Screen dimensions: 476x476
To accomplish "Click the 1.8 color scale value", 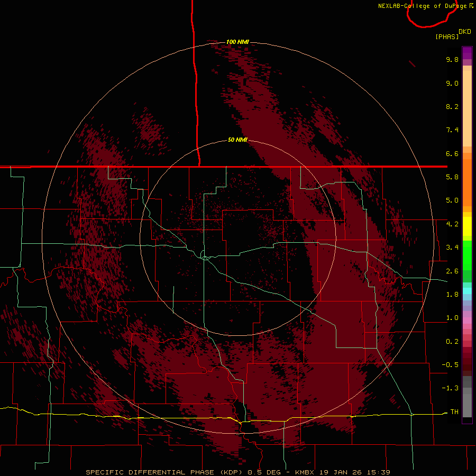I will [452, 295].
